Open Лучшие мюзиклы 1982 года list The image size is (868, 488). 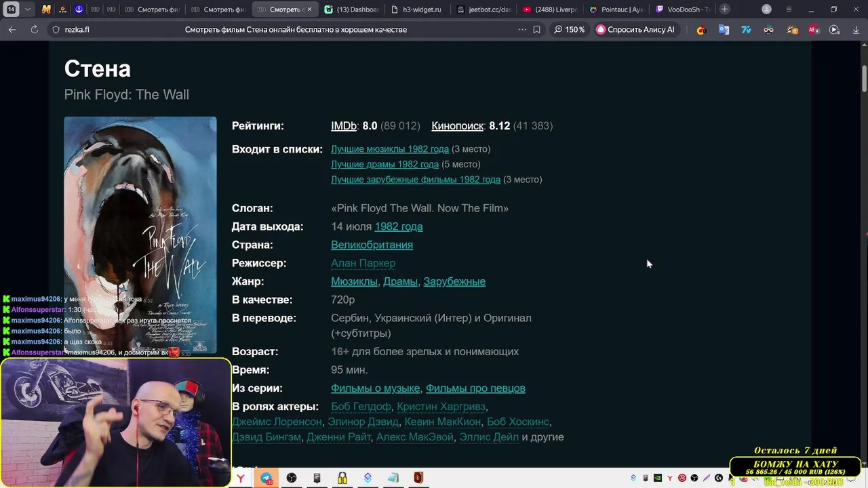(390, 149)
